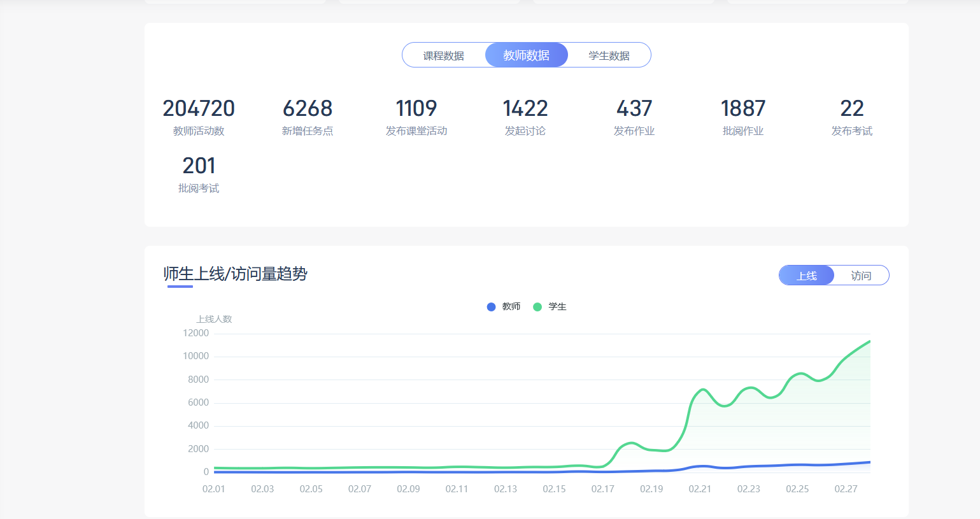The height and width of the screenshot is (519, 980).
Task: Click the 02.21 date on the chart axis
Action: 700,489
